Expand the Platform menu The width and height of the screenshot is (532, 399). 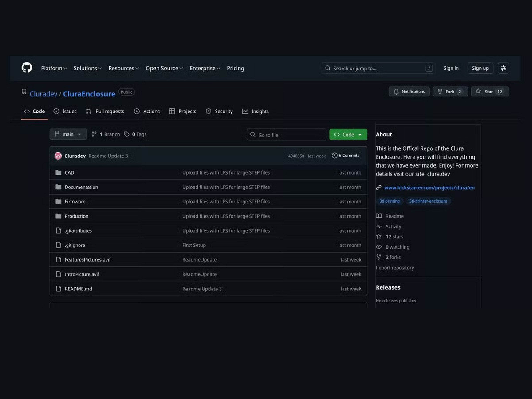click(54, 68)
